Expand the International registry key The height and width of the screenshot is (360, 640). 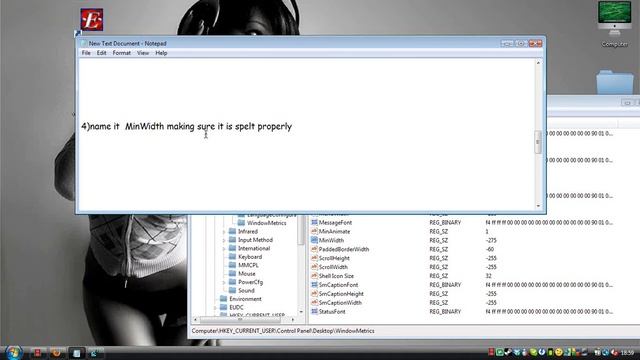coord(224,249)
